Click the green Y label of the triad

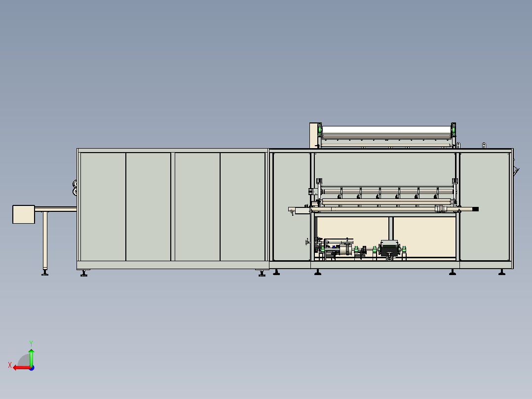31,343
